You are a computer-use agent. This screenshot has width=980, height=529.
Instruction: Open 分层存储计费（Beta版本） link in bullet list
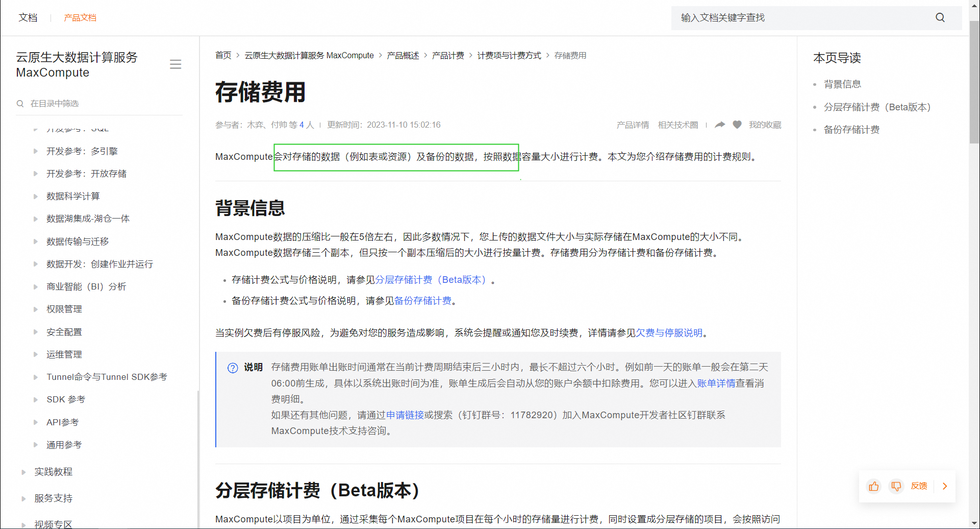(432, 280)
